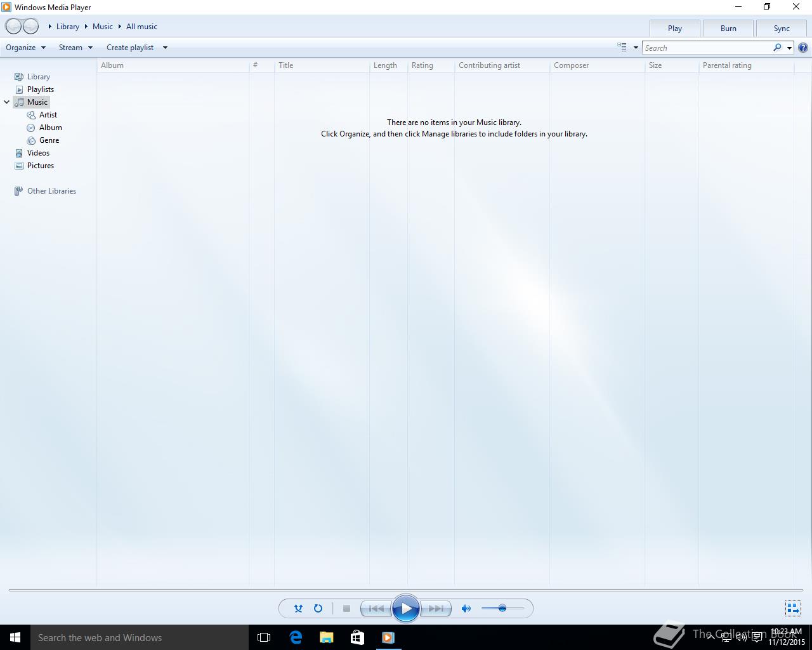
Task: Sort by the Rating column header
Action: [431, 65]
